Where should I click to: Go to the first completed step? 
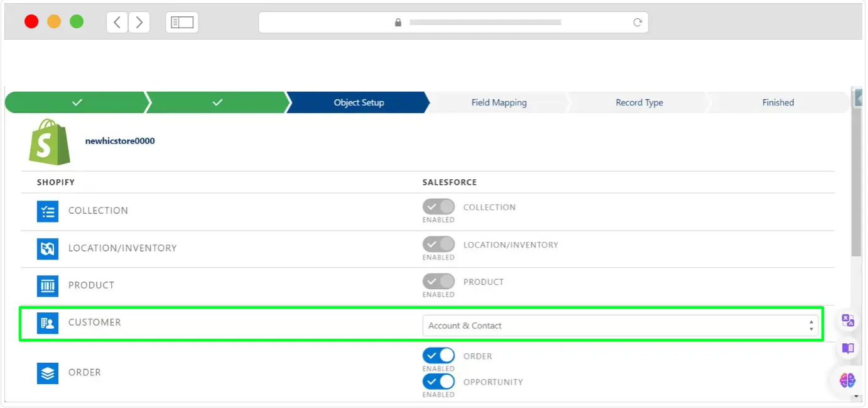click(77, 102)
